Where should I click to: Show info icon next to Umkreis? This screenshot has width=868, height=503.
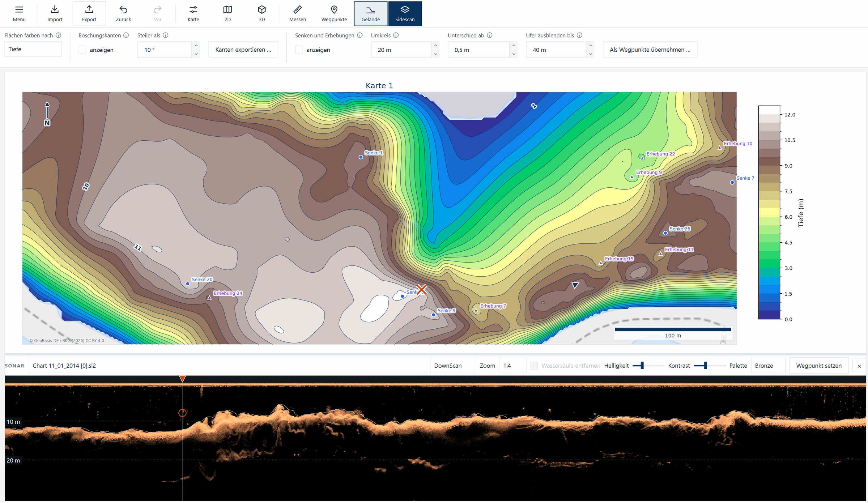click(x=396, y=35)
